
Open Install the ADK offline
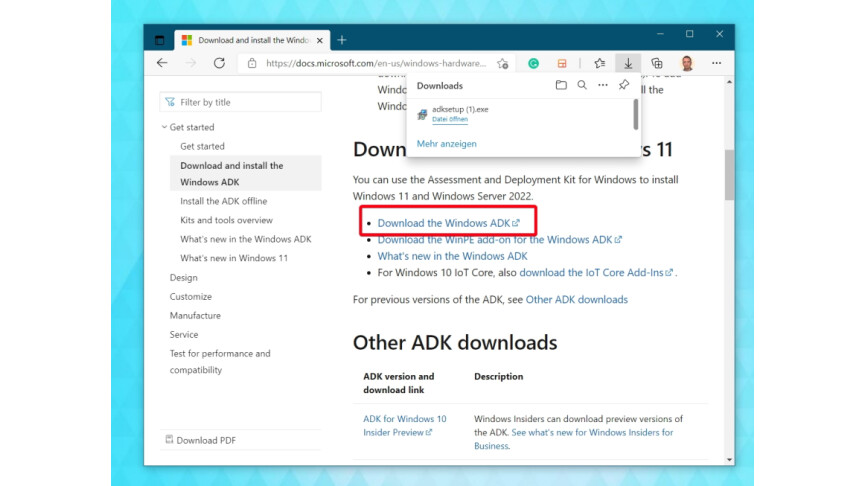coord(223,201)
